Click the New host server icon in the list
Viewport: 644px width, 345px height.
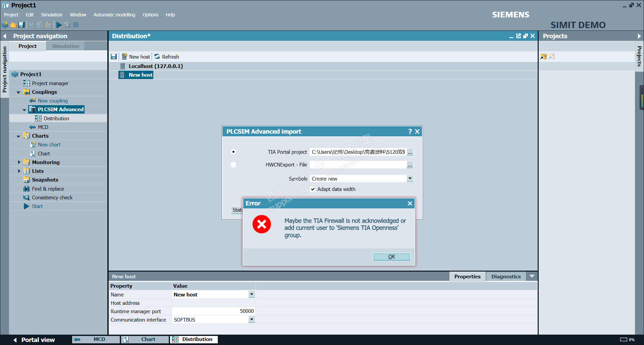[x=122, y=75]
